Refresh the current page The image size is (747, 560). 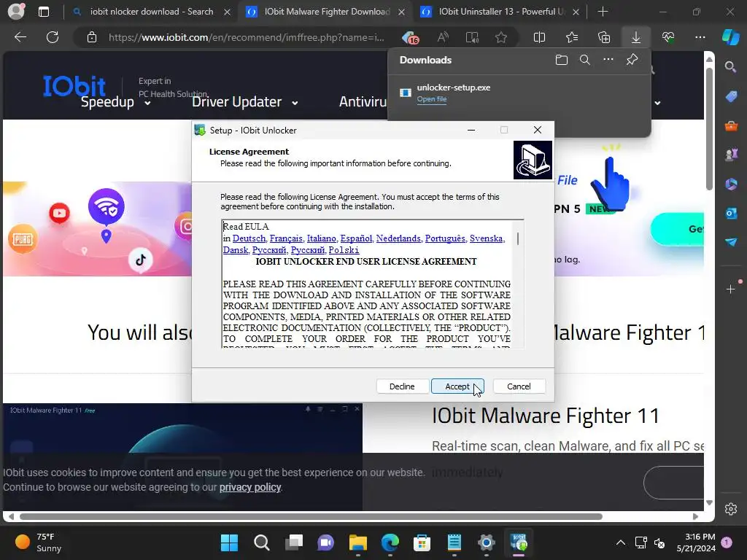tap(53, 37)
